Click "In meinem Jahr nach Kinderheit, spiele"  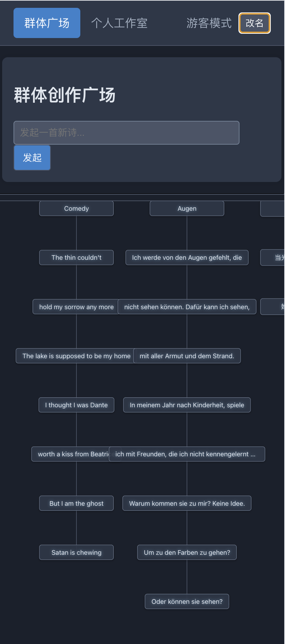pos(187,405)
